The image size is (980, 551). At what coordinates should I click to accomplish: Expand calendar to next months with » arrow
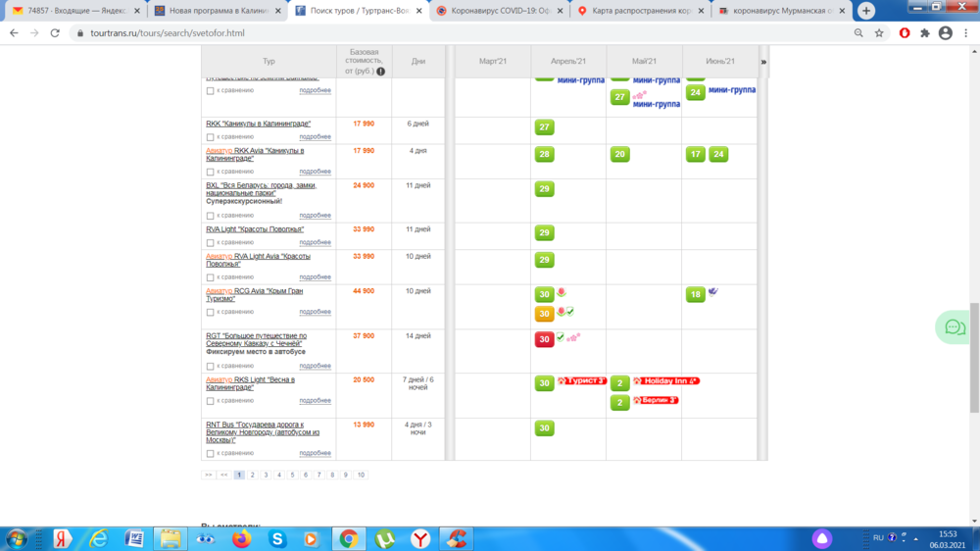(x=763, y=62)
